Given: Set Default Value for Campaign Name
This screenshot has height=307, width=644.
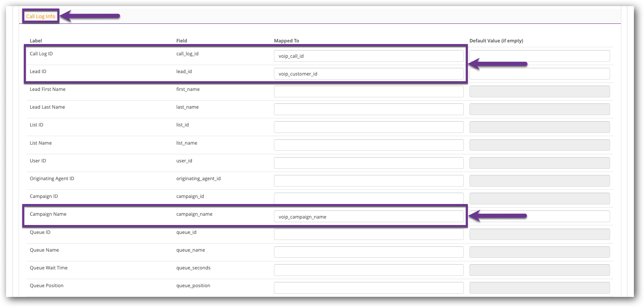Looking at the screenshot, I should click(539, 217).
